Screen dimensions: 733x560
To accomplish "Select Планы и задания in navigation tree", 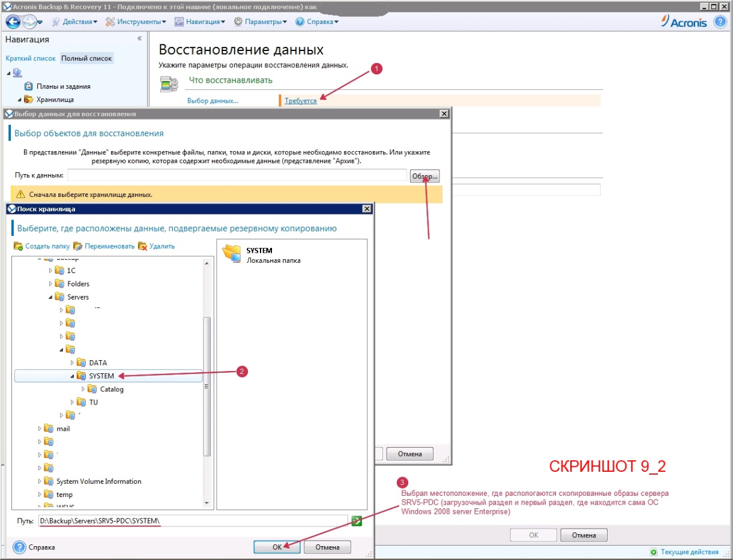I will (x=63, y=86).
